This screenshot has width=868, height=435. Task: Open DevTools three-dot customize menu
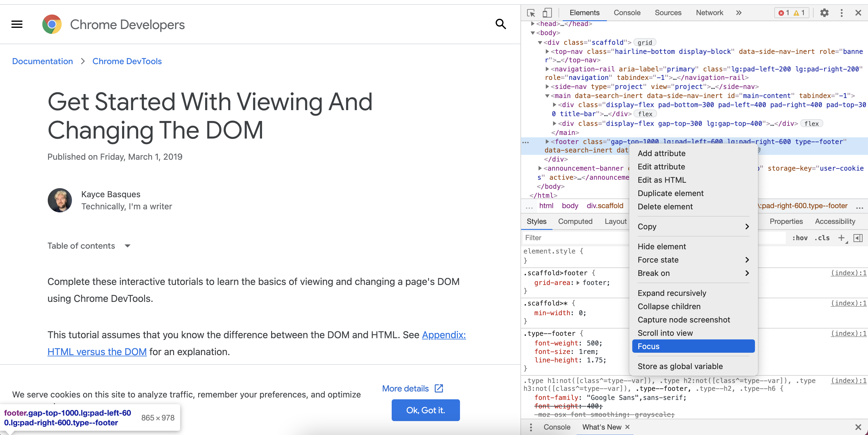click(841, 13)
